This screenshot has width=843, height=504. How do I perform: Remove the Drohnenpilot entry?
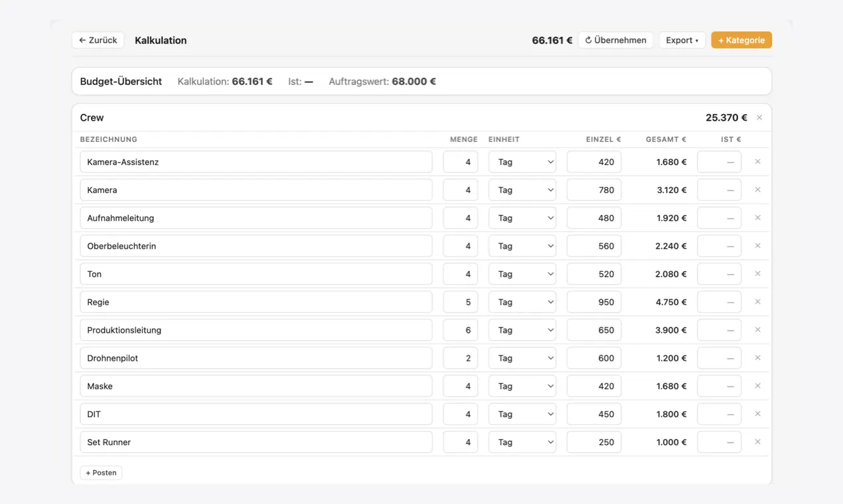click(x=757, y=358)
